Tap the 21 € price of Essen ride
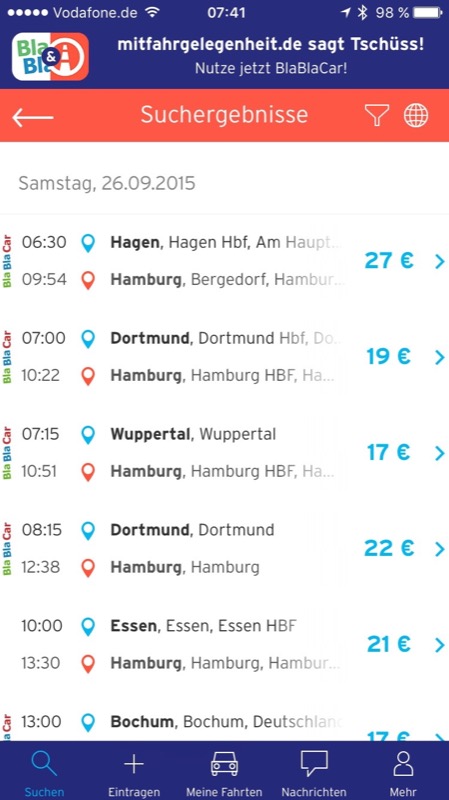Image resolution: width=449 pixels, height=800 pixels. [x=388, y=644]
